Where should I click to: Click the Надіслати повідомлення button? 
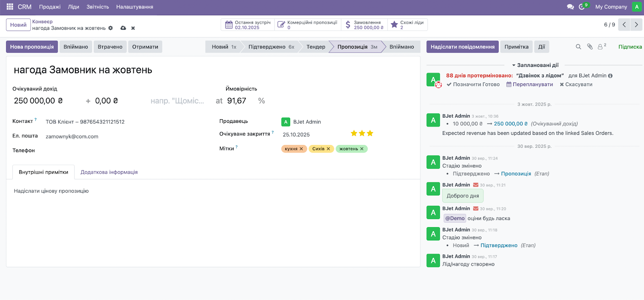(x=462, y=47)
